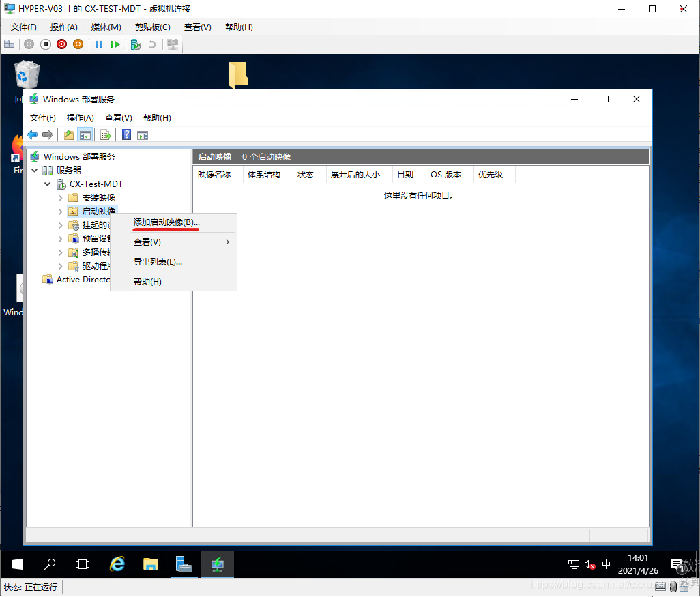Open the Windows Start menu
Viewport: 700px width, 597px height.
click(x=17, y=564)
